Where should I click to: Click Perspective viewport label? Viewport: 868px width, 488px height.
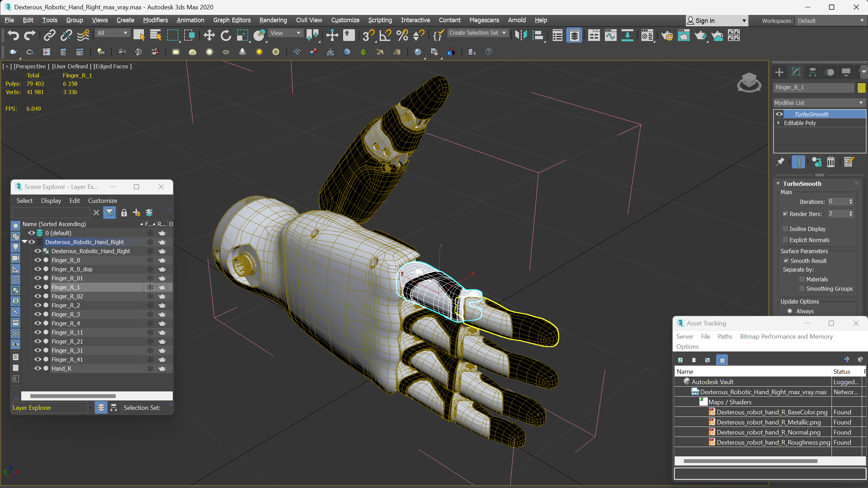pos(31,66)
